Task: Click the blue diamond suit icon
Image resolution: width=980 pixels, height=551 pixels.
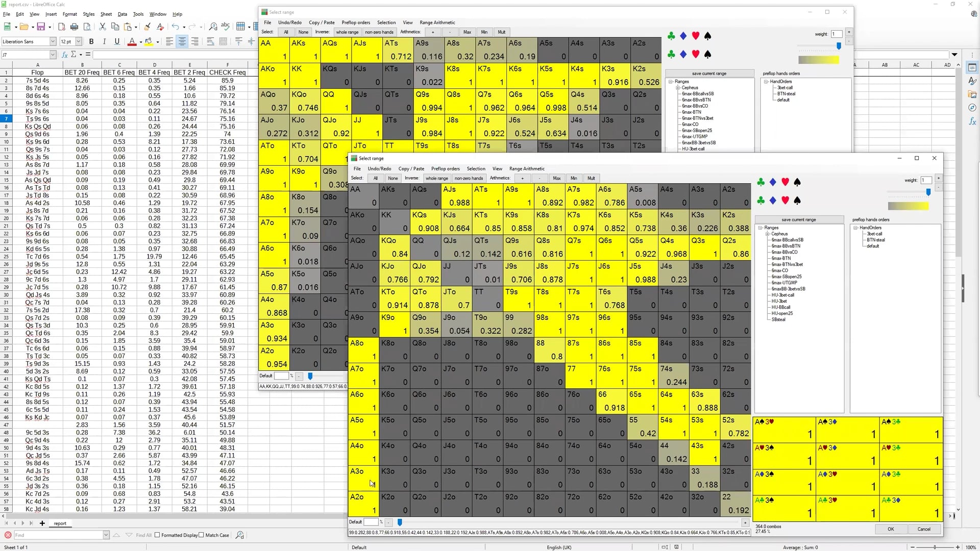Action: point(773,182)
